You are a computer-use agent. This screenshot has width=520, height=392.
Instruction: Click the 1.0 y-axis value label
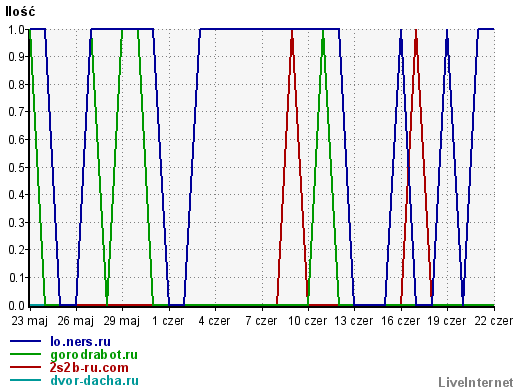(x=16, y=30)
